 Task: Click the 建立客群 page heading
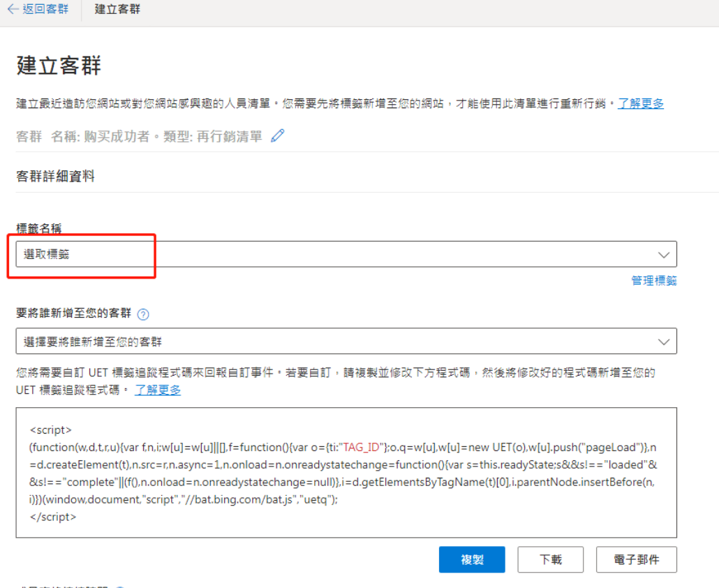59,65
